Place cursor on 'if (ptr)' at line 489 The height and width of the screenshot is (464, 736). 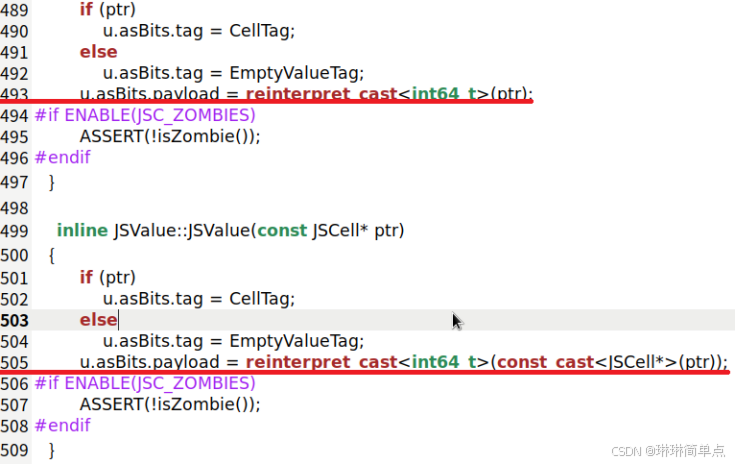[107, 9]
